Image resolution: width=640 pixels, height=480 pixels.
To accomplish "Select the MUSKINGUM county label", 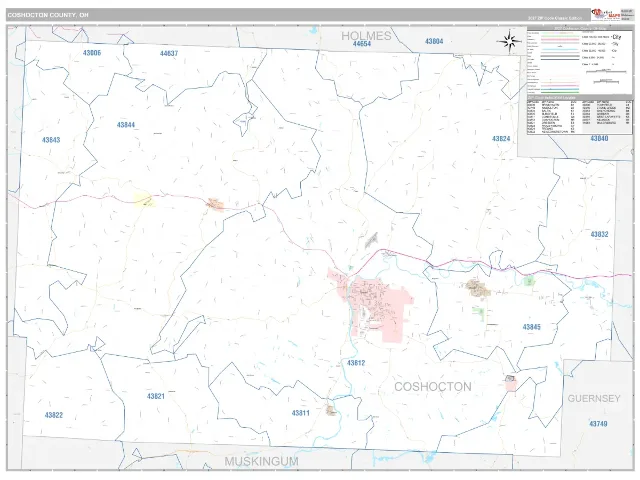I will coord(261,462).
